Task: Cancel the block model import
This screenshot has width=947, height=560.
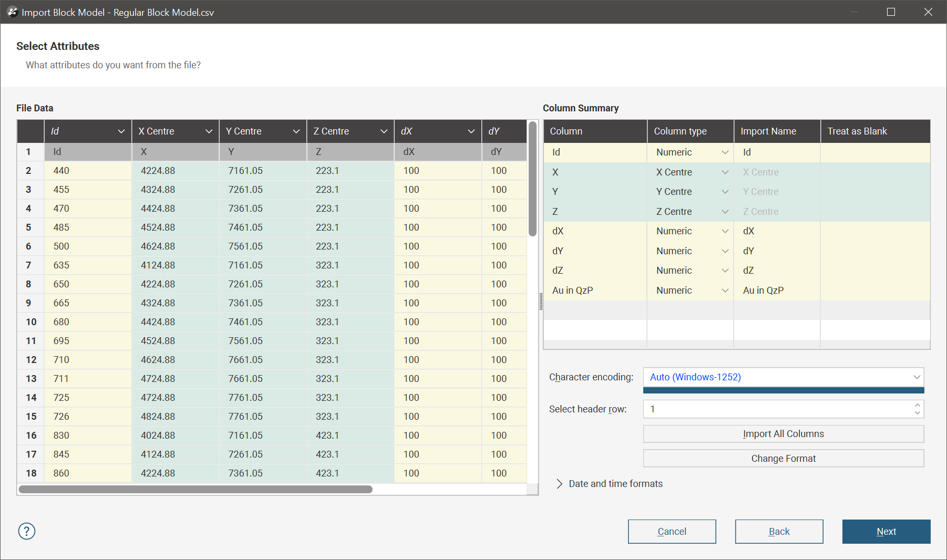Action: pos(672,532)
